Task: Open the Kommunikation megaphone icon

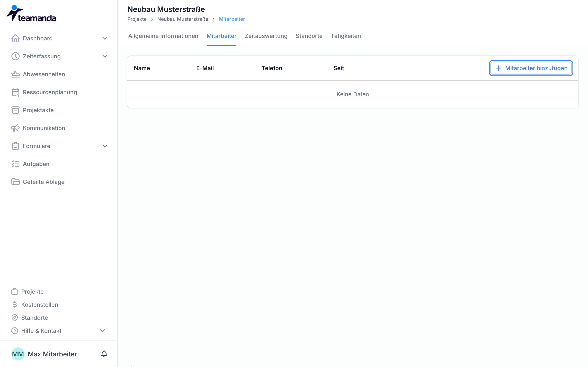Action: click(x=16, y=128)
